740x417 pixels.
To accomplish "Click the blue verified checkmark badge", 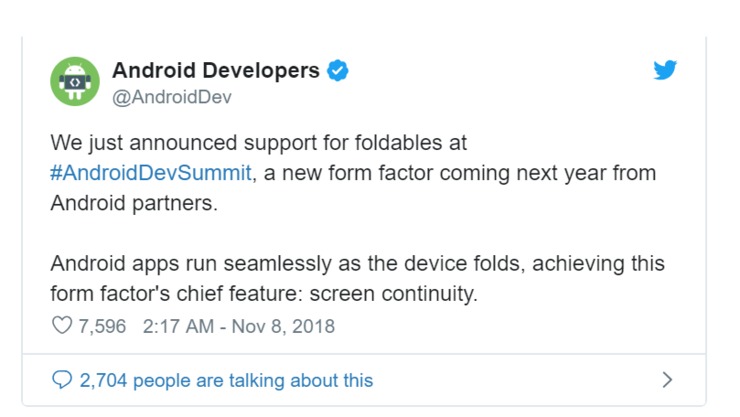I will (x=338, y=71).
